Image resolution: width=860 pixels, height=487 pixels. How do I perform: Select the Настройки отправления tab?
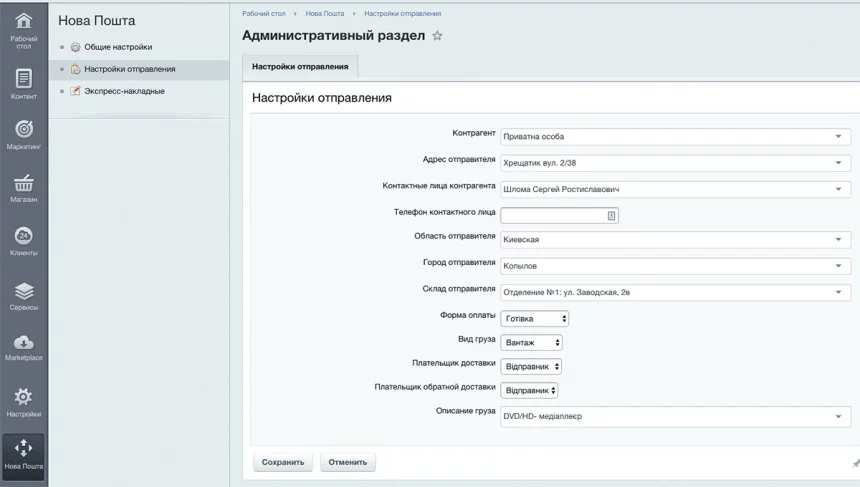(x=300, y=66)
